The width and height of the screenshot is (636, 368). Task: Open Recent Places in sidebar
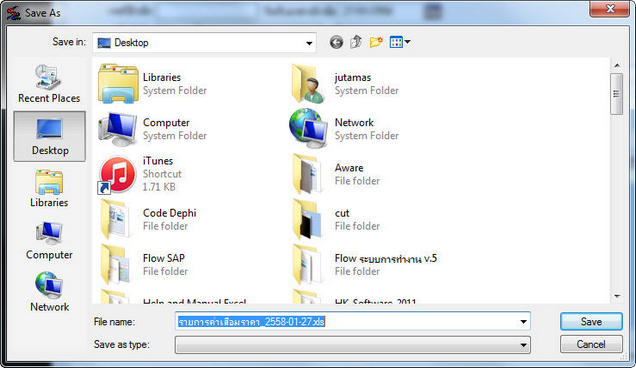(x=49, y=84)
